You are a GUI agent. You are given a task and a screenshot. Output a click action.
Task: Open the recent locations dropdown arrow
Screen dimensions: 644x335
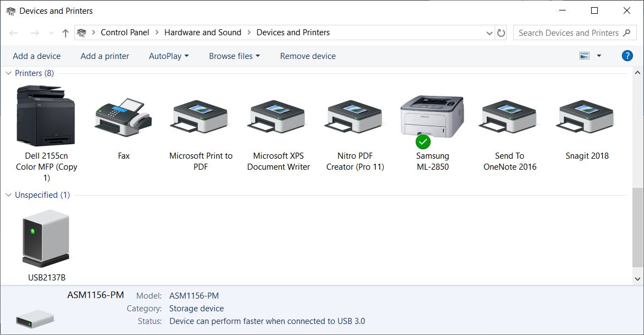[x=51, y=33]
